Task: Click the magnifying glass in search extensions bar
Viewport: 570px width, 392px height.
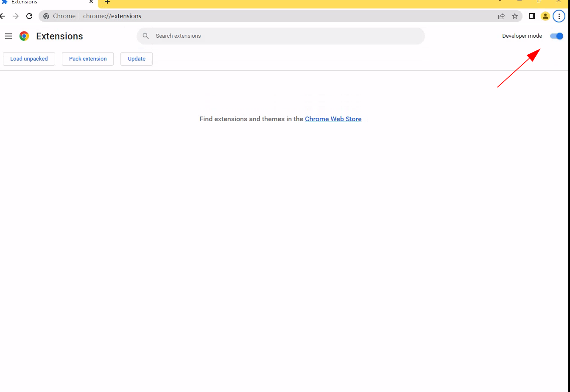Action: click(x=145, y=36)
